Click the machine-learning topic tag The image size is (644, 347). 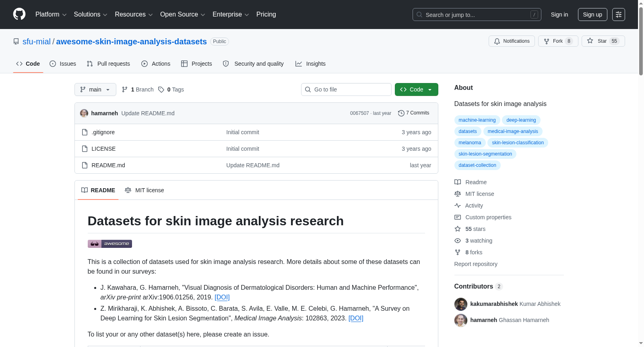click(x=477, y=120)
